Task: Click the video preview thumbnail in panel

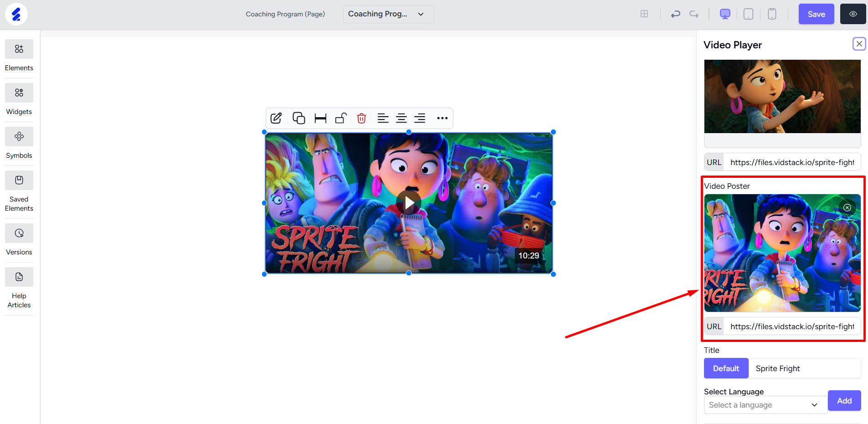Action: (782, 96)
